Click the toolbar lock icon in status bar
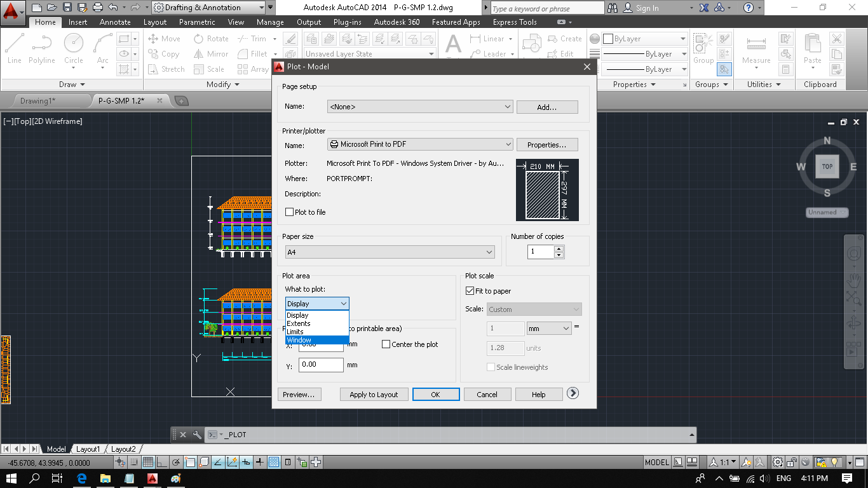868x488 pixels. coord(792,463)
